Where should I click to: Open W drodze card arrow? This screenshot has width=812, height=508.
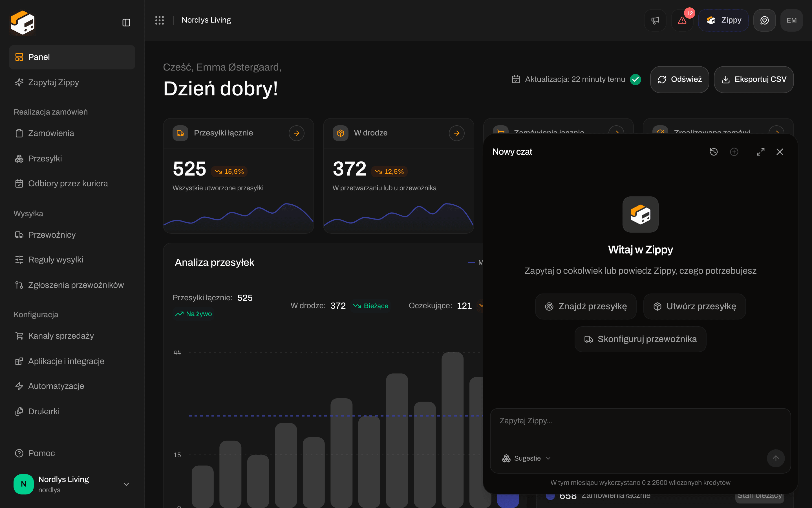457,133
